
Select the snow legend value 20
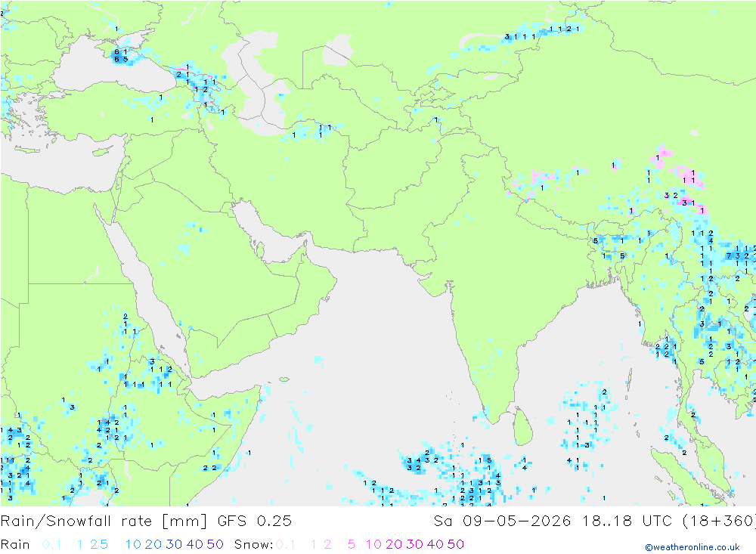pyautogui.click(x=394, y=544)
